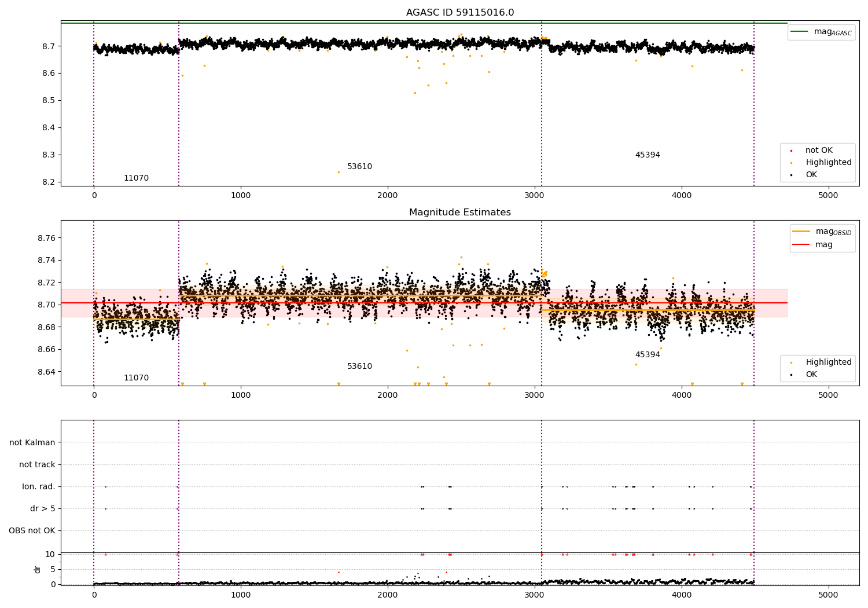Click the 8.68 y-axis tick in Magnitude Estimates
The image size is (868, 608).
[46, 327]
